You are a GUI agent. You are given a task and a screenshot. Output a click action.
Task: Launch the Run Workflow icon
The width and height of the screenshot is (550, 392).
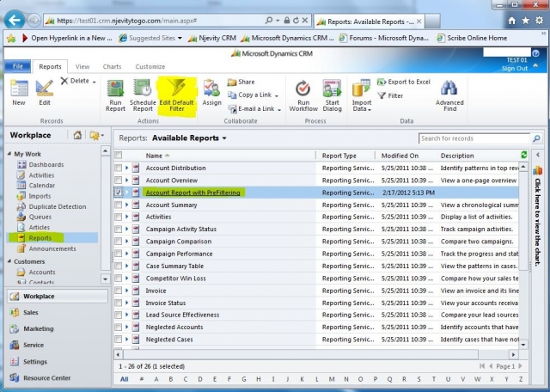click(x=302, y=88)
